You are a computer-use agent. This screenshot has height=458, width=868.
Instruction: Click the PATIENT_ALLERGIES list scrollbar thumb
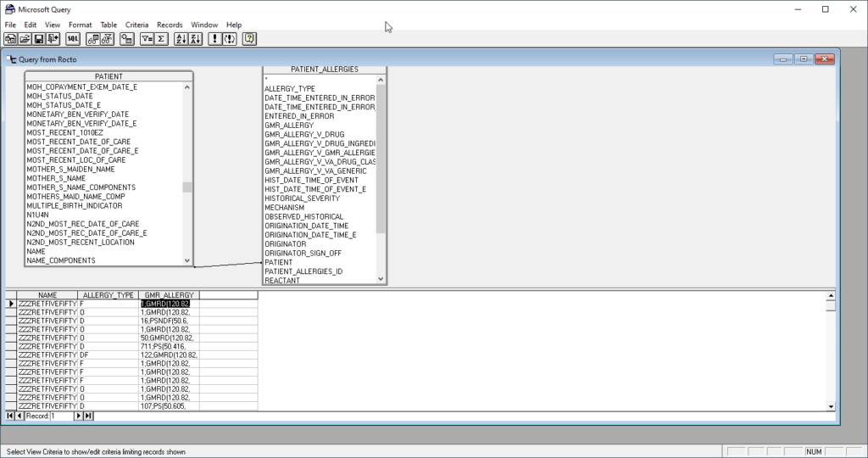(381, 159)
